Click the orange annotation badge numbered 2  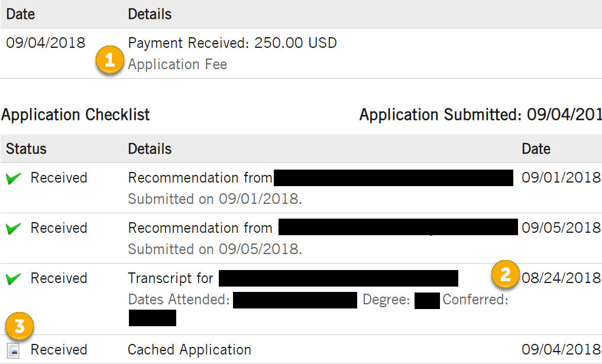click(505, 275)
